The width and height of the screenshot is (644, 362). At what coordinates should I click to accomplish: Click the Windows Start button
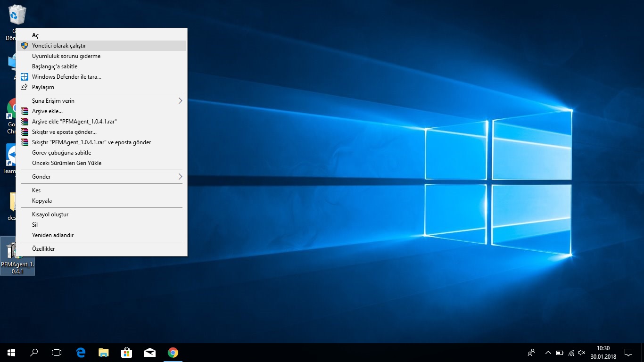coord(11,353)
